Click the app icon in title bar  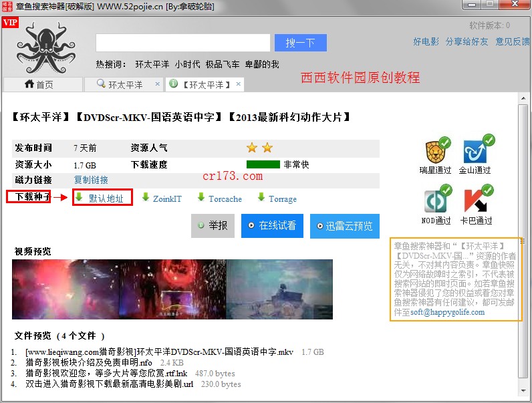tap(7, 6)
